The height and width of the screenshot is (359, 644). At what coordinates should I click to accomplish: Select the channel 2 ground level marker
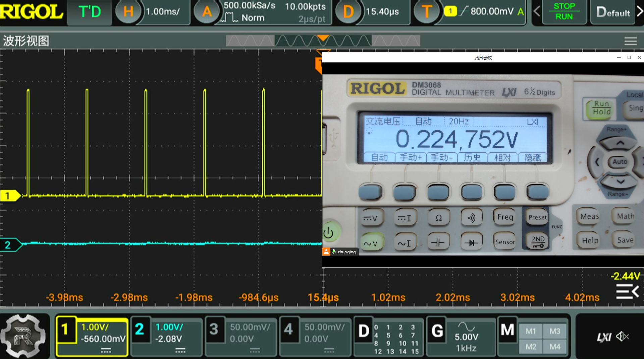point(11,245)
